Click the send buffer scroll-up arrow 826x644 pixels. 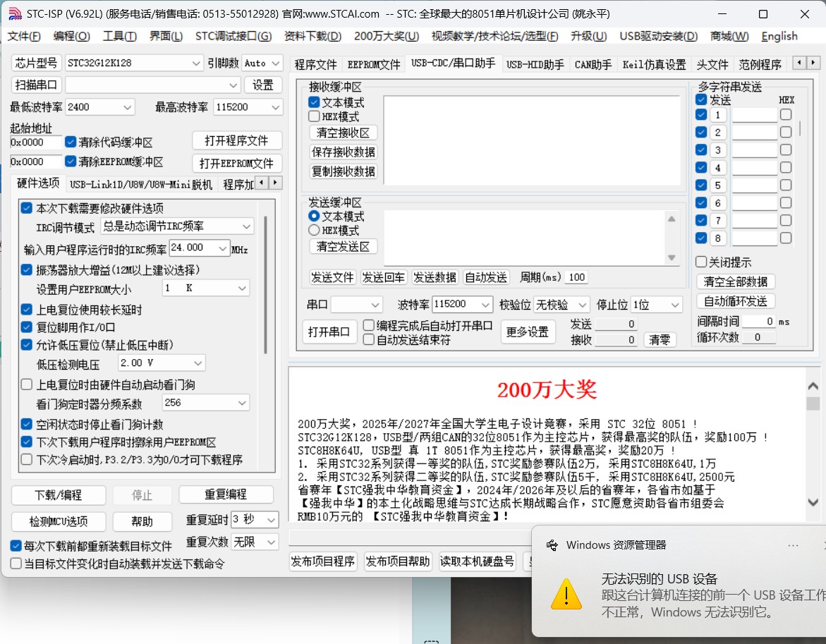[x=672, y=219]
